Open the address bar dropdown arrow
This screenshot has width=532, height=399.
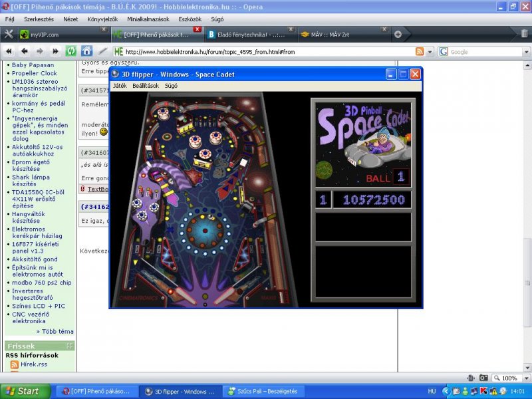[x=430, y=52]
